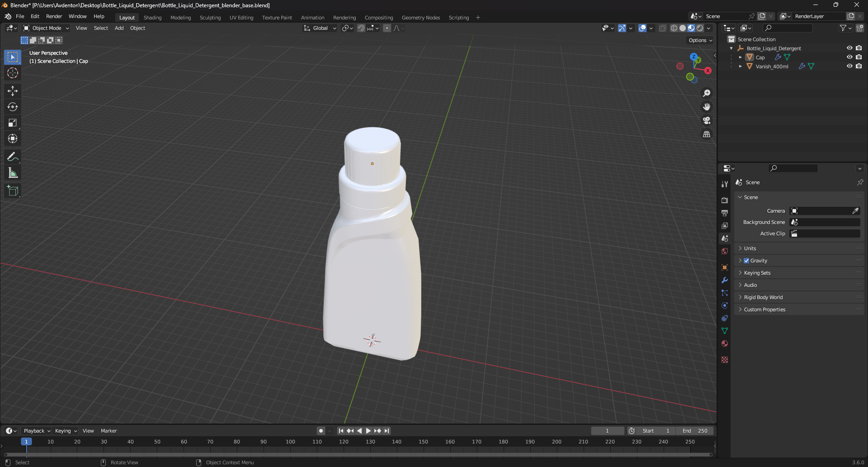Switch to Geometry Nodes workspace tab
868x467 pixels.
pyautogui.click(x=420, y=18)
